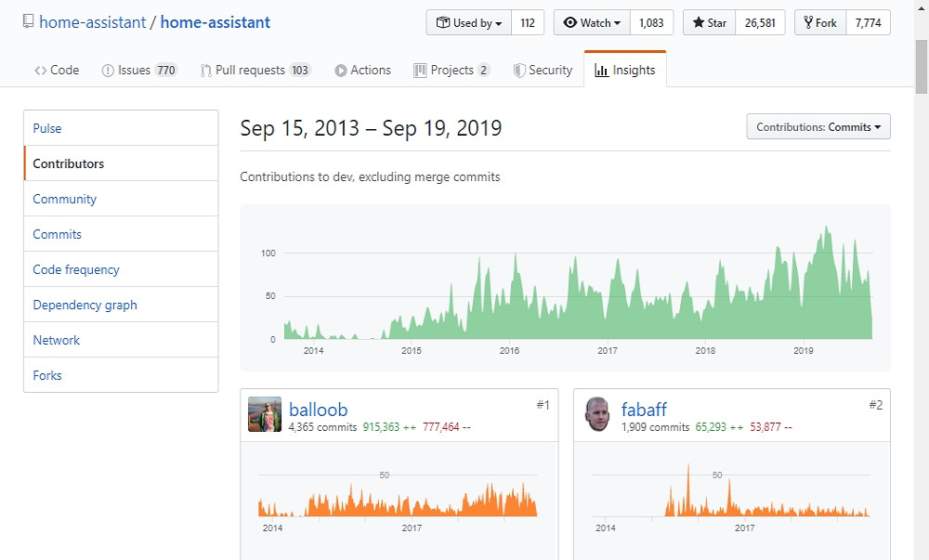Click fabaff's 65,293 ++ additions count

(719, 427)
